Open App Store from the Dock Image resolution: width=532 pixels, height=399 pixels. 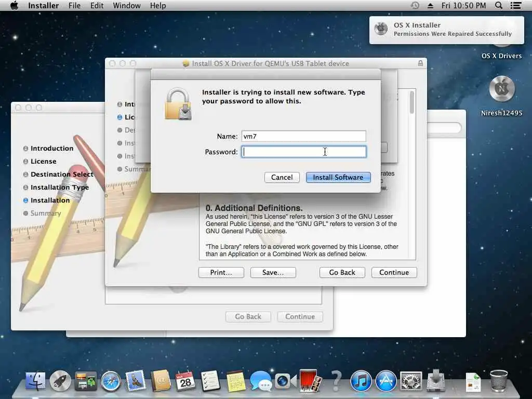point(386,381)
